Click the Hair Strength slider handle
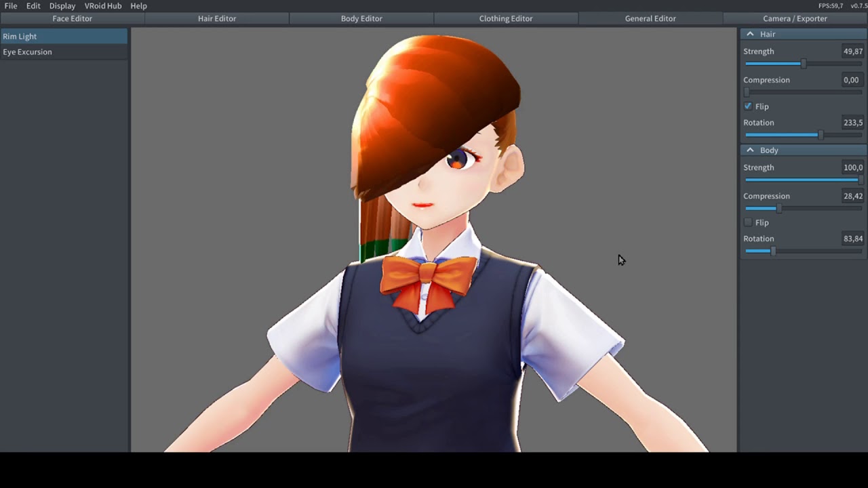 click(x=804, y=64)
